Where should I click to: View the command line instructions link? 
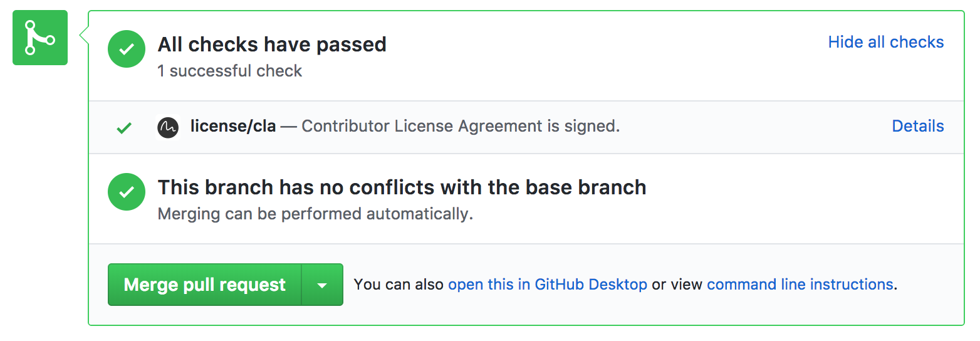[800, 285]
